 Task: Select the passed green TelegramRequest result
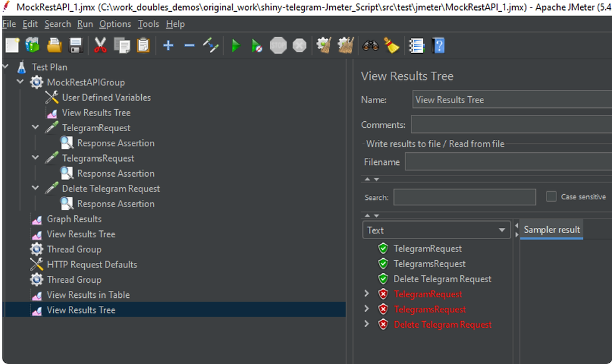click(427, 248)
